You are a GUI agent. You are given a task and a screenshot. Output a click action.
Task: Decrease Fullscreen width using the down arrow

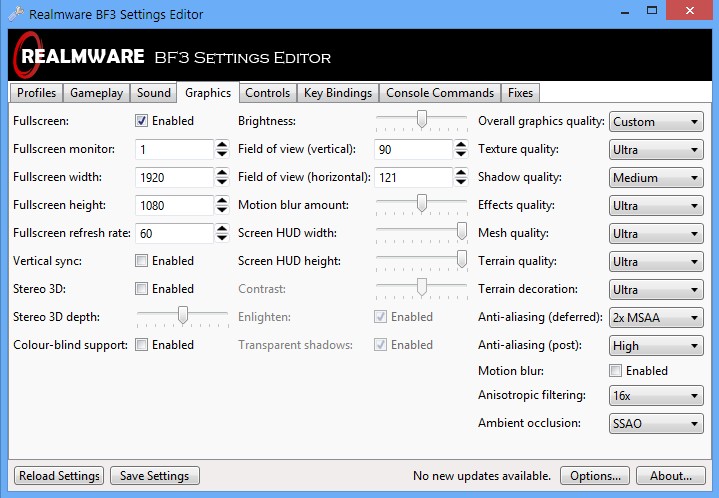[221, 182]
